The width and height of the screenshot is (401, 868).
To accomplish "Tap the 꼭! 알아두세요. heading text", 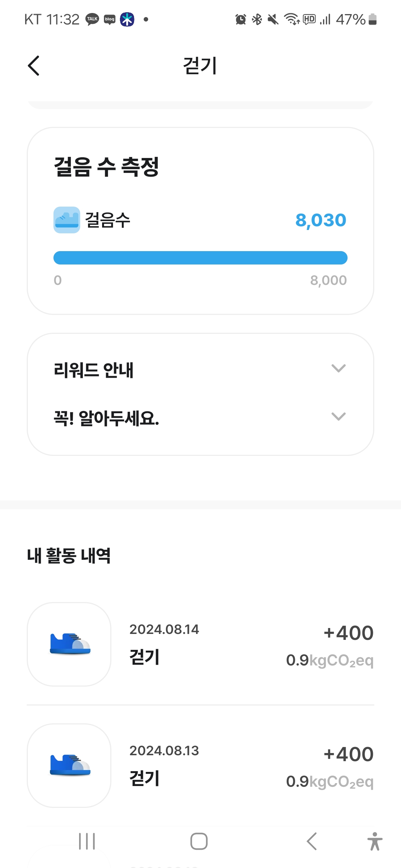I will (x=107, y=418).
